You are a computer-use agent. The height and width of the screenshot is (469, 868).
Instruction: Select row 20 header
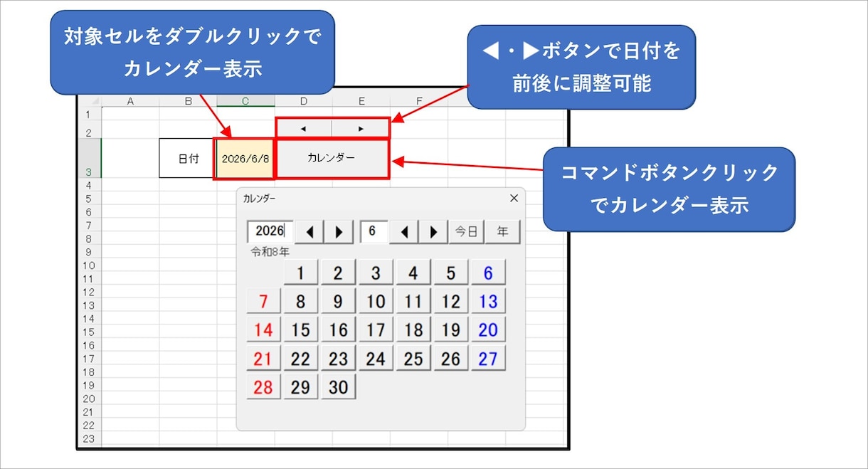tap(89, 399)
